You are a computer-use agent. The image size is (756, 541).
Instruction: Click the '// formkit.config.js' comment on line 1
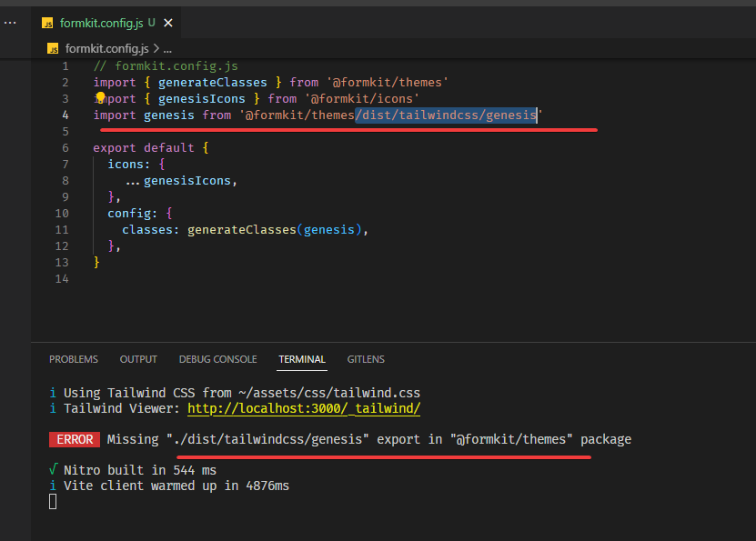pyautogui.click(x=166, y=66)
